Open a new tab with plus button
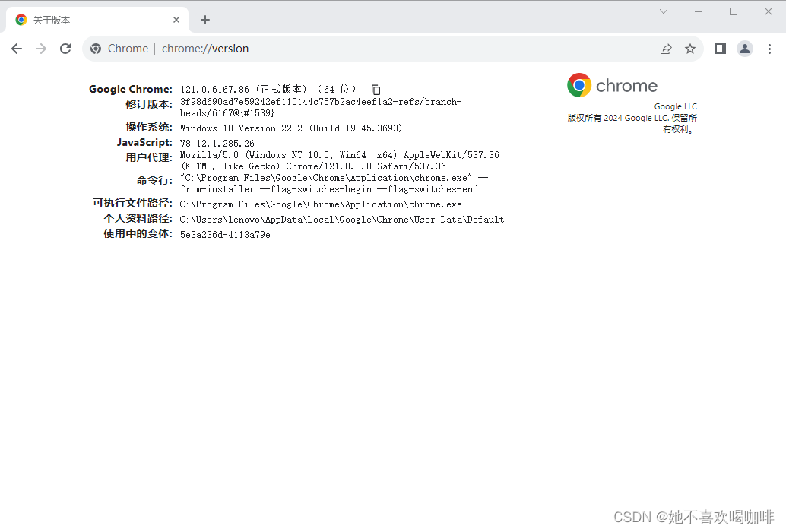 click(205, 20)
